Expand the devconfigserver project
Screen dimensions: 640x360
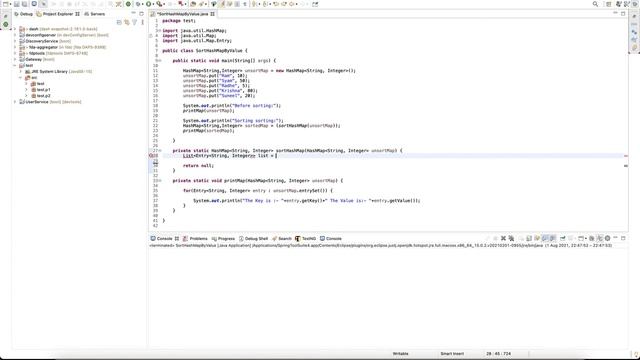[15, 35]
